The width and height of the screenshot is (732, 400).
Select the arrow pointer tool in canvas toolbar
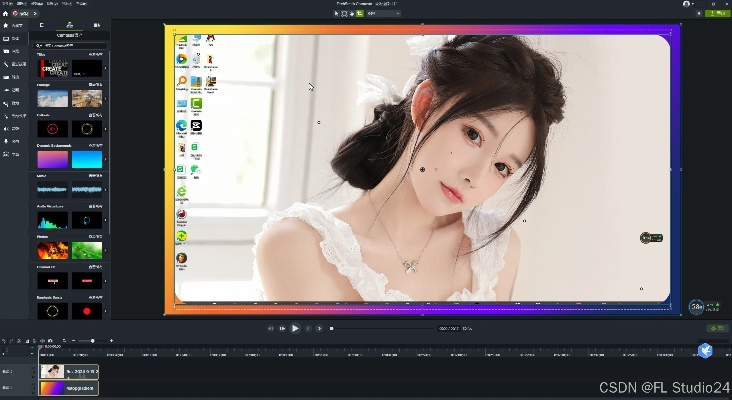pos(335,13)
